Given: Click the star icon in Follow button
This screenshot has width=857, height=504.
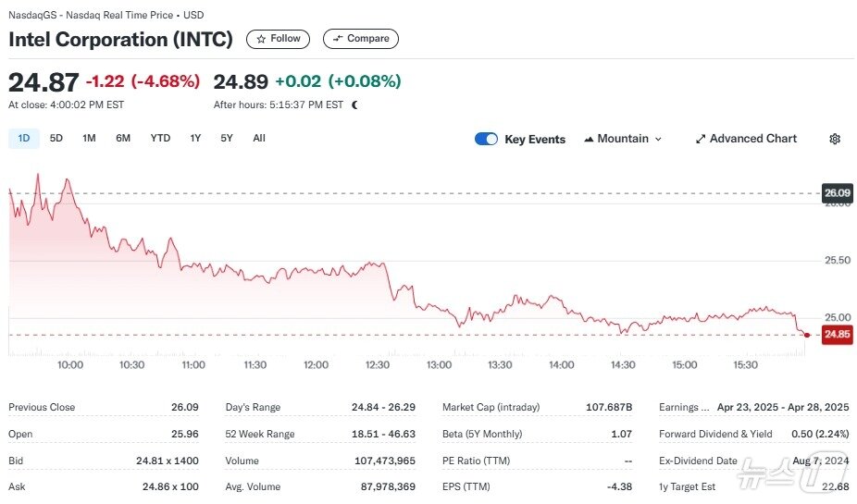Looking at the screenshot, I should tap(261, 39).
